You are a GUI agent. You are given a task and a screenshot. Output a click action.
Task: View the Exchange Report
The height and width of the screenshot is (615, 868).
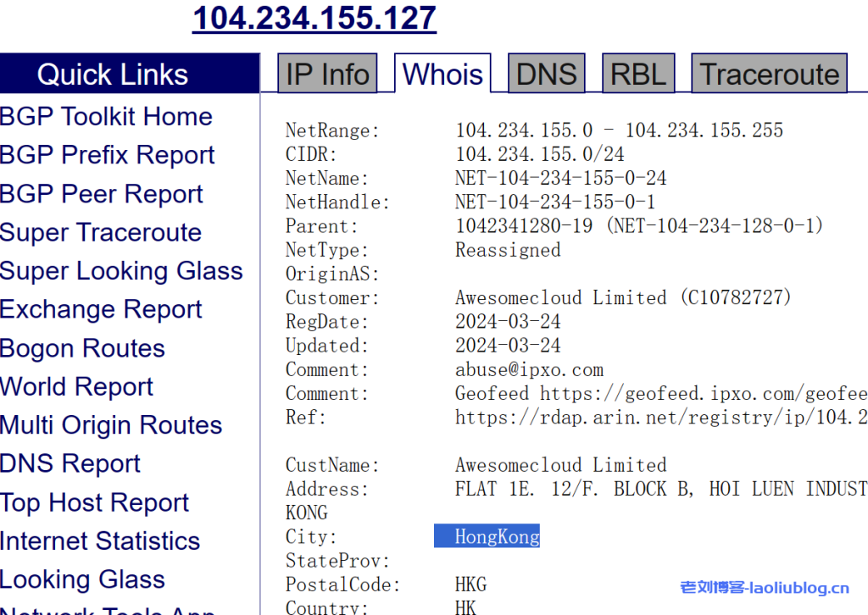(101, 309)
